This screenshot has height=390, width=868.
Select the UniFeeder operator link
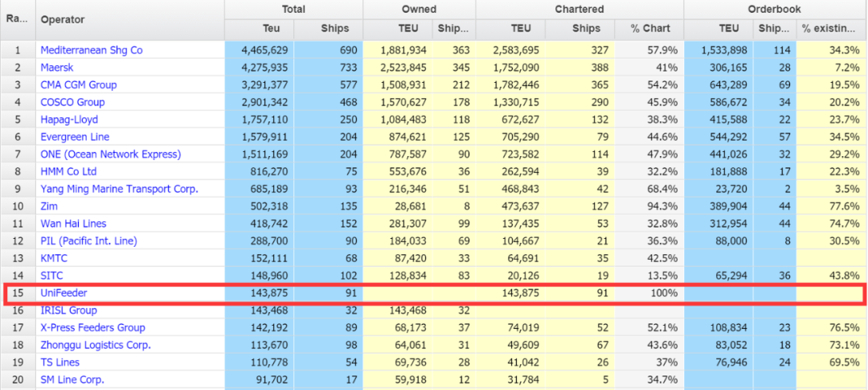tap(63, 293)
